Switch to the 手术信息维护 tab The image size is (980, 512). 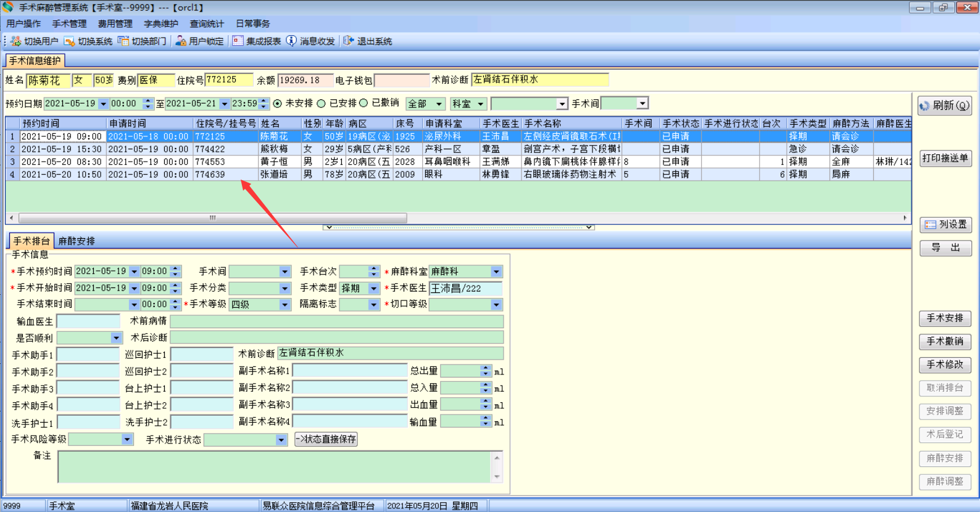(35, 60)
